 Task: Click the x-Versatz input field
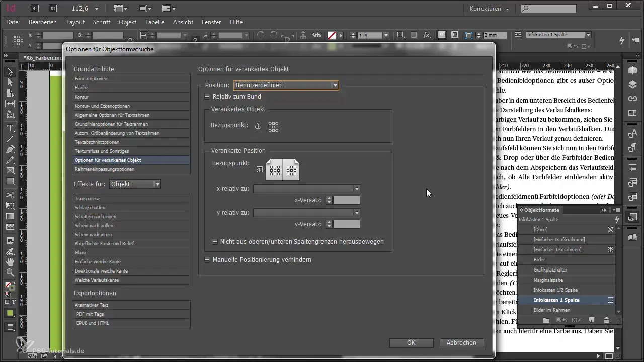pyautogui.click(x=347, y=201)
